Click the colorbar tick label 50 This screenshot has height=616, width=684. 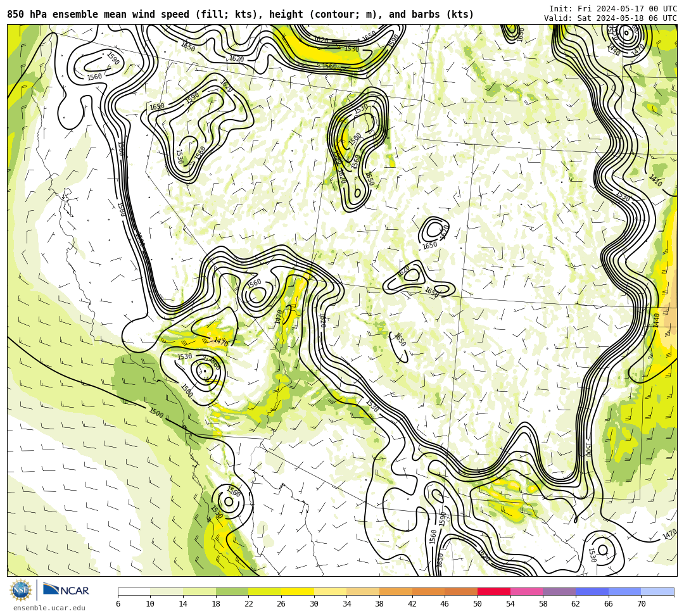coord(478,604)
